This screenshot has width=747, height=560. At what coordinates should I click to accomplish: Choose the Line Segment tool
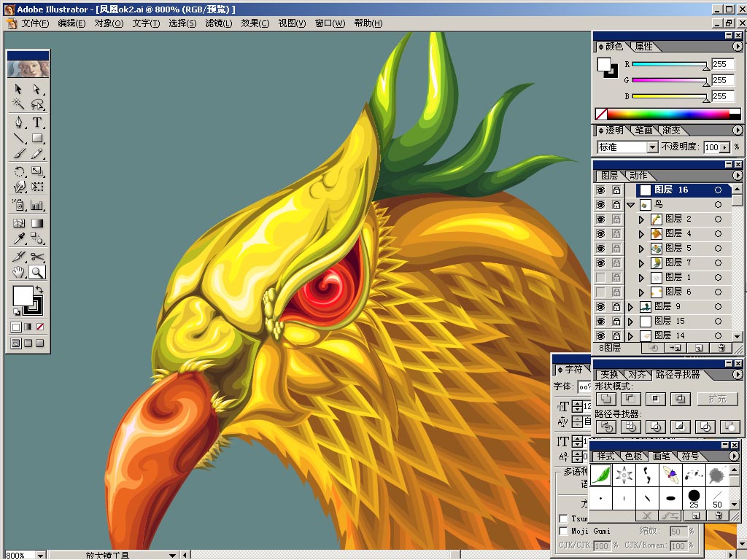18,138
